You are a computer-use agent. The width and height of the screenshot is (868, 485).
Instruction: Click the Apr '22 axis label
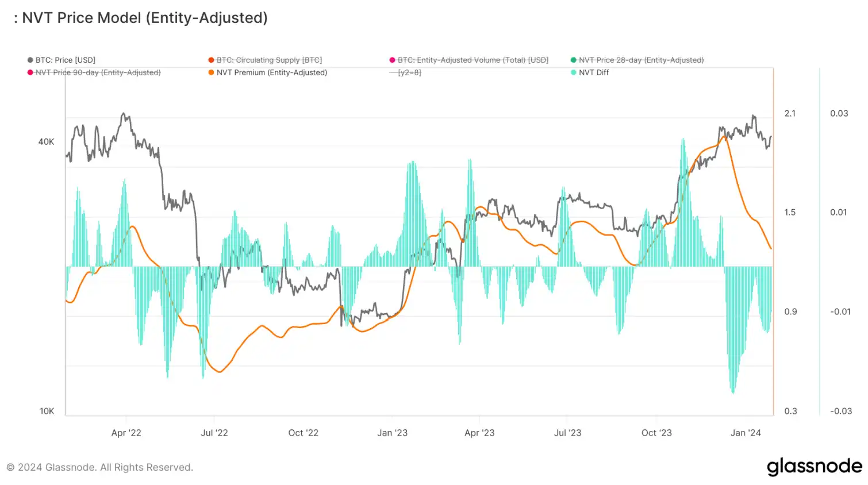pyautogui.click(x=126, y=433)
